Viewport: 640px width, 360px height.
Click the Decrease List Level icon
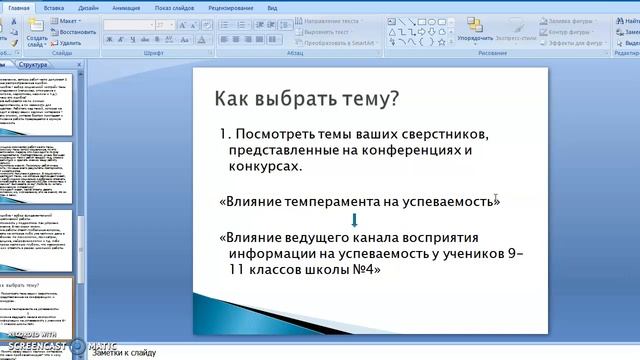coord(260,25)
